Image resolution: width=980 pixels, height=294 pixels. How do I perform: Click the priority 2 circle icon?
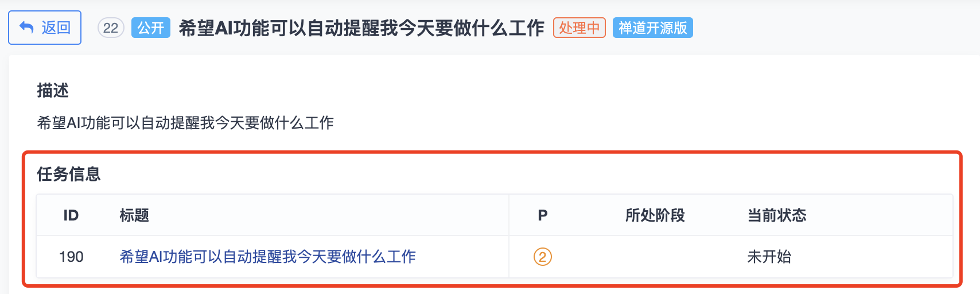tap(542, 257)
